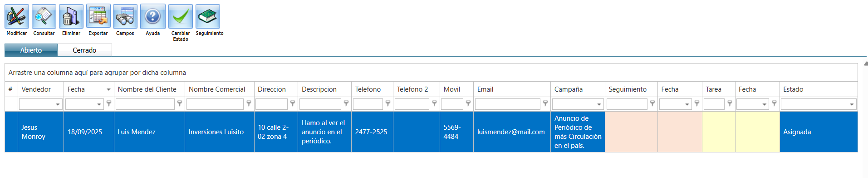Open the Consultar magnifier icon
This screenshot has width=868, height=186.
point(44,17)
